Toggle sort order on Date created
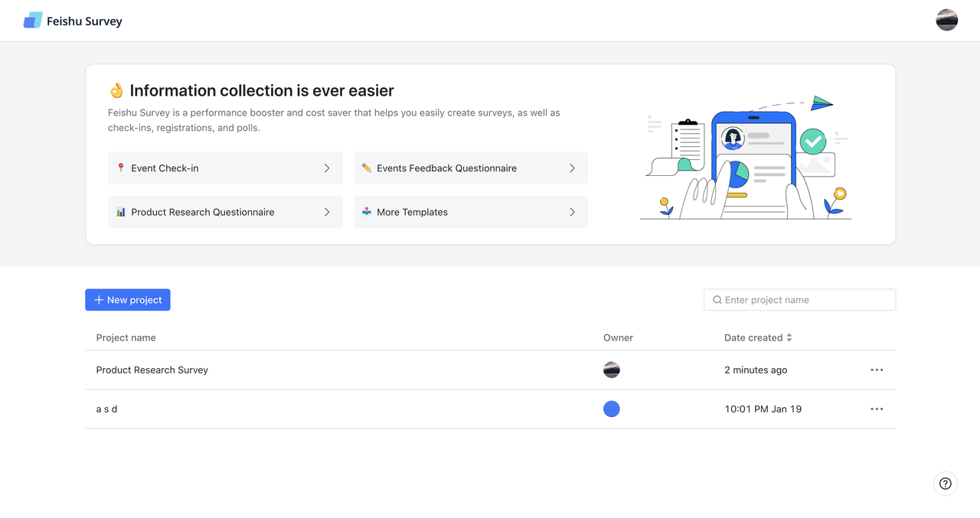Viewport: 980px width, 518px height. coord(789,337)
